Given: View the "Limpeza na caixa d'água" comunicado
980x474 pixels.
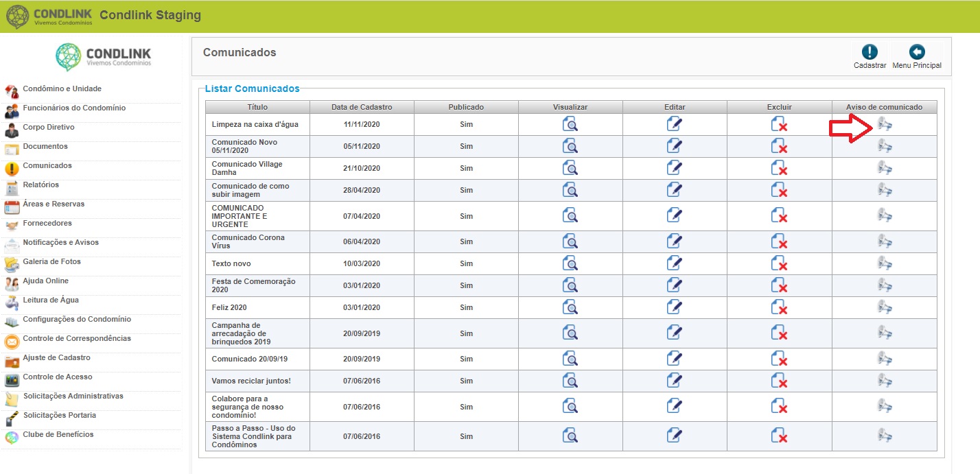Looking at the screenshot, I should pyautogui.click(x=570, y=124).
